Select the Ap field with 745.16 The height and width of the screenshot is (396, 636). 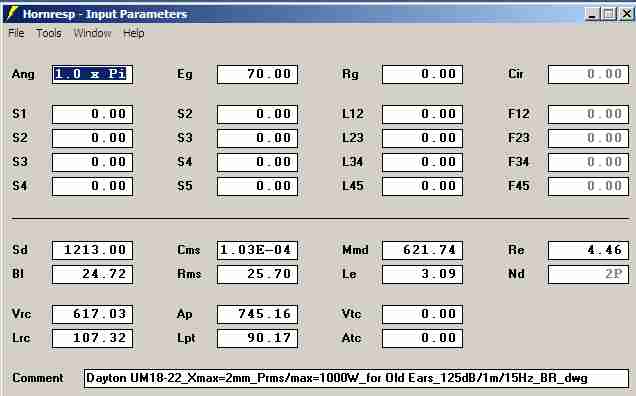[x=257, y=314]
